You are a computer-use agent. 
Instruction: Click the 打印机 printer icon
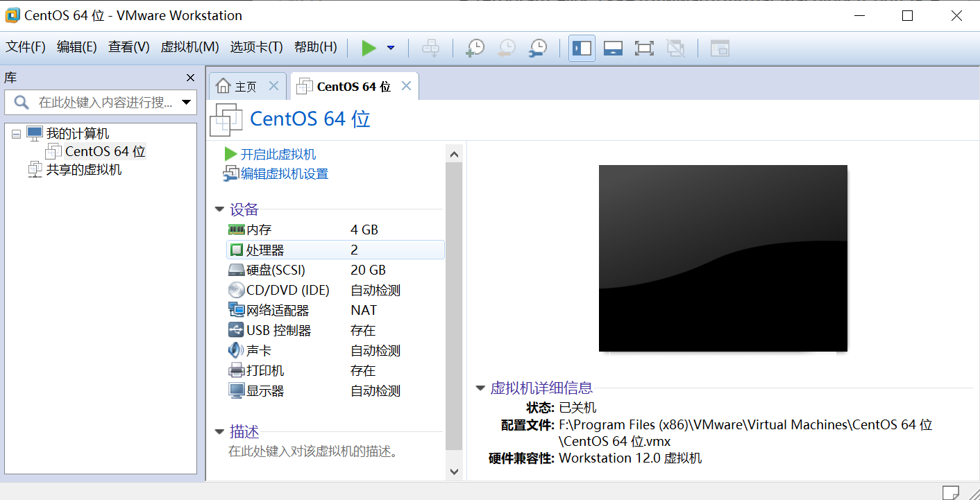237,370
